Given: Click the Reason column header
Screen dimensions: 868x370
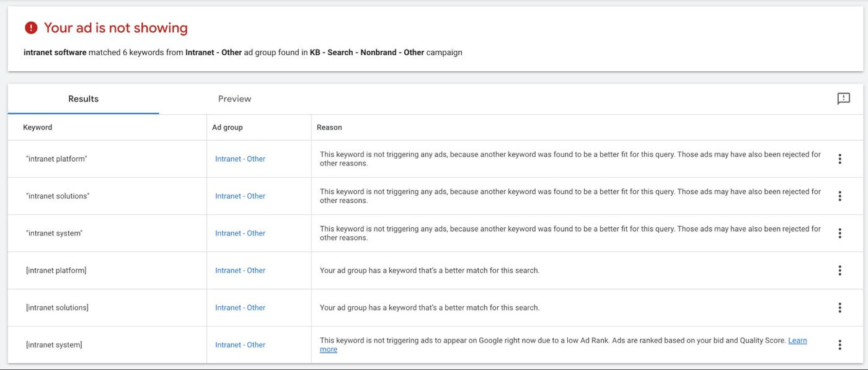Looking at the screenshot, I should tap(329, 127).
